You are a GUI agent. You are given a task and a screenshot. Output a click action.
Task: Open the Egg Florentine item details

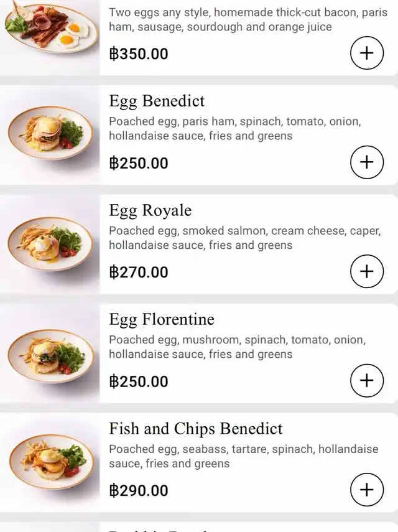pos(162,320)
